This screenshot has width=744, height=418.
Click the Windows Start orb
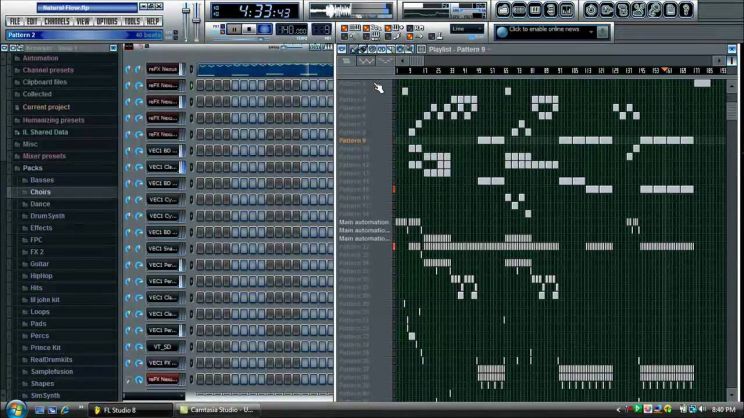coord(16,409)
